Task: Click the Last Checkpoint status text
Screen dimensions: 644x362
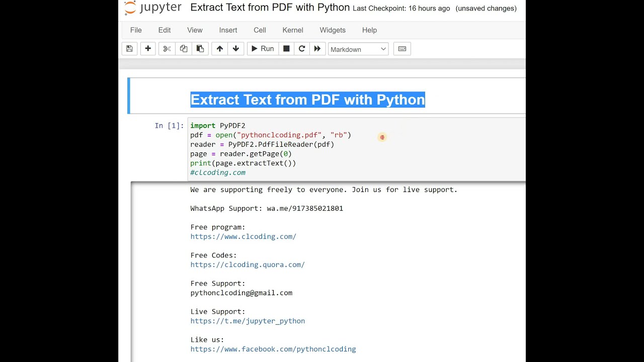Action: pos(401,9)
